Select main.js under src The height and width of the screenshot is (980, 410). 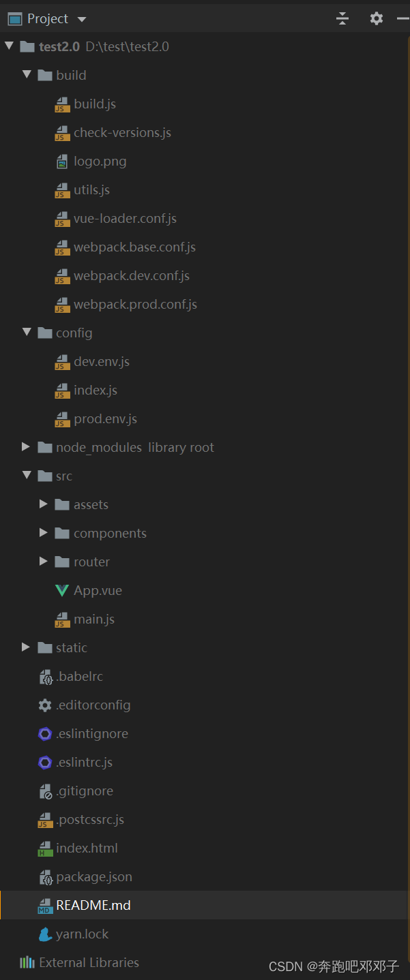pyautogui.click(x=94, y=619)
